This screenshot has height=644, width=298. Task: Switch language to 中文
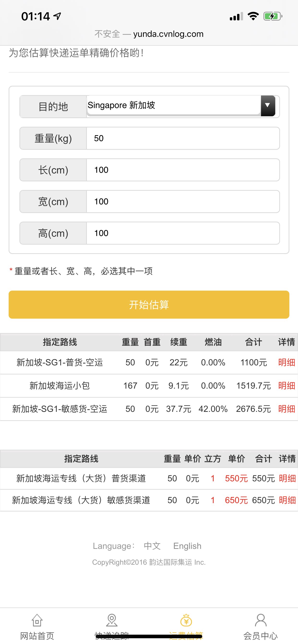152,546
